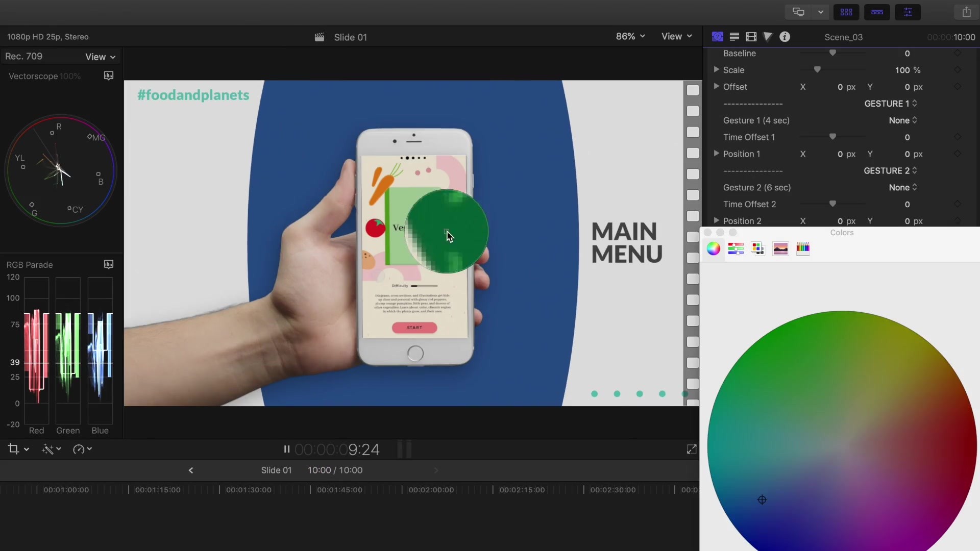Click the Position 1 Y value field
The width and height of the screenshot is (980, 551).
[x=907, y=154]
